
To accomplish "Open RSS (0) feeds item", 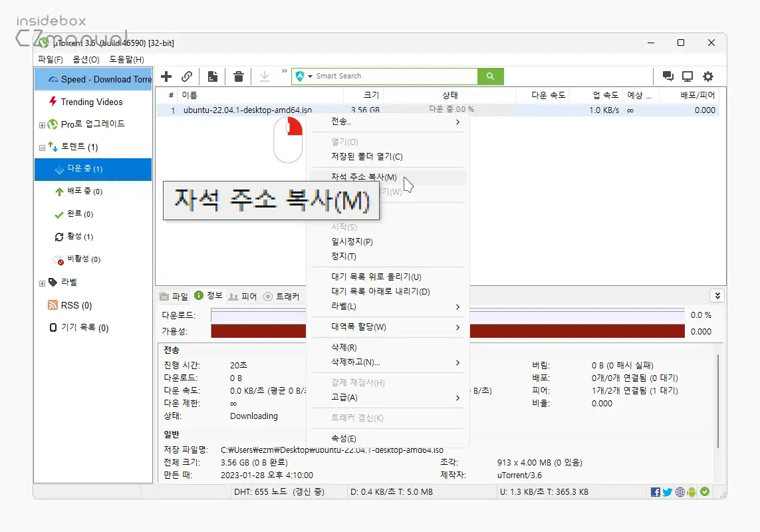I will [x=76, y=305].
